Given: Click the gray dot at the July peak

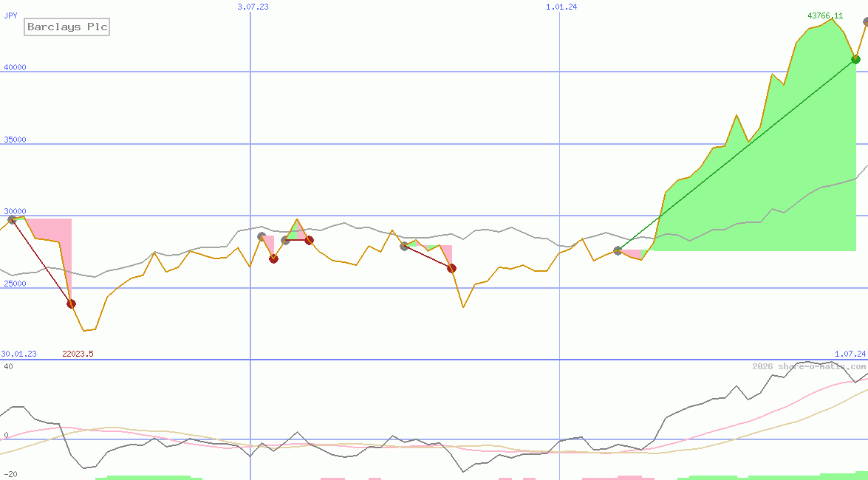Looking at the screenshot, I should 261,235.
